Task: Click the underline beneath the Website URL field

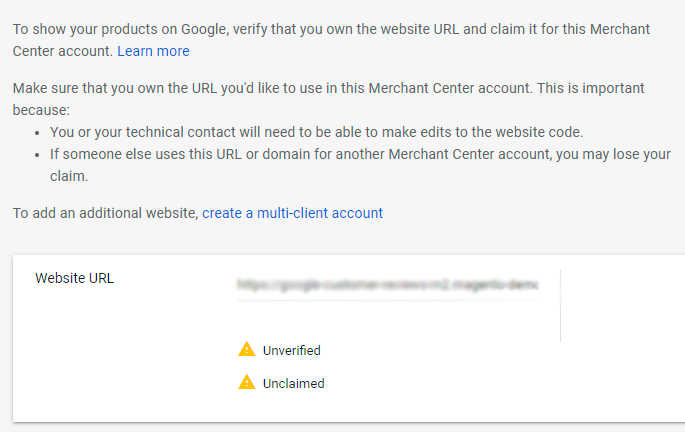Action: (386, 301)
